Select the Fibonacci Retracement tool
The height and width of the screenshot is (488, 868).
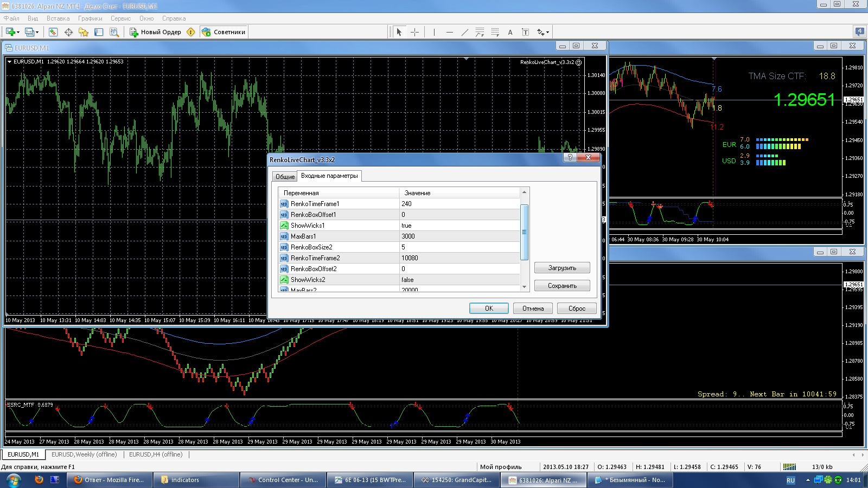click(x=495, y=32)
